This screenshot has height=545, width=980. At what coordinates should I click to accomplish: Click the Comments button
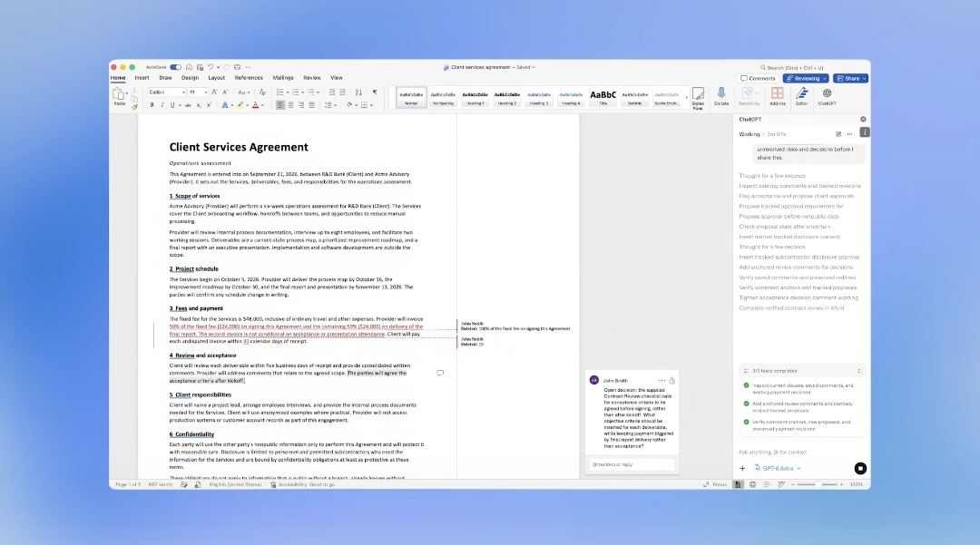[x=758, y=79]
